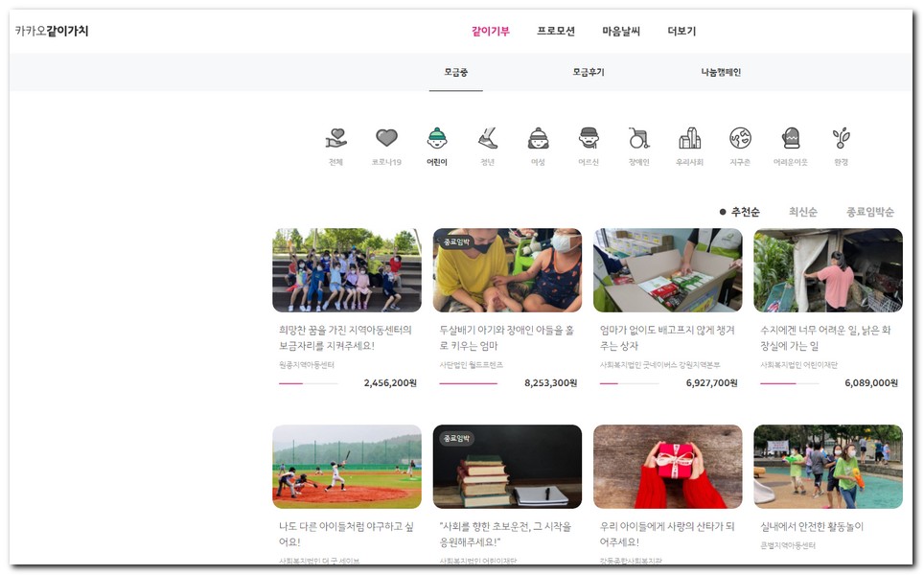Sort fundraisers by 종료임박순
The image size is (924, 575).
869,212
